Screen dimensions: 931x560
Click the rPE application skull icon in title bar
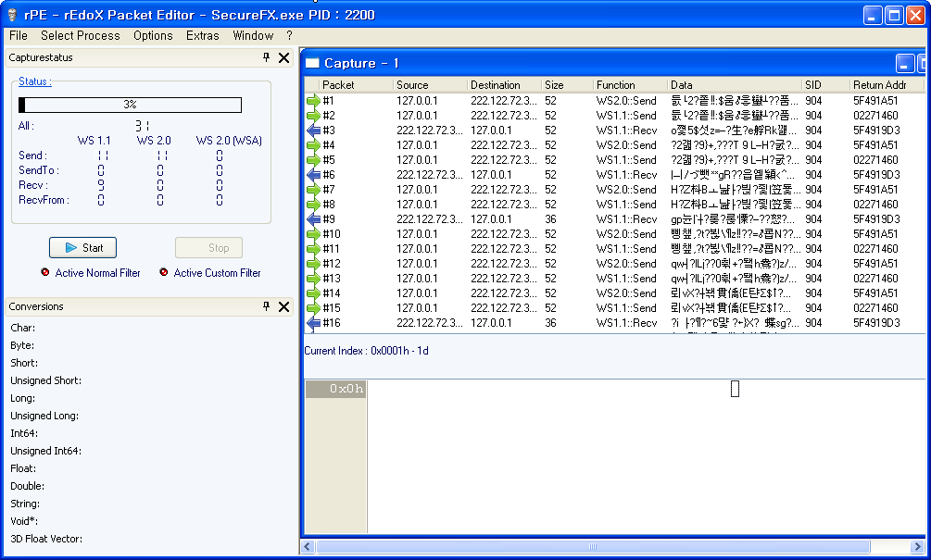click(x=12, y=15)
